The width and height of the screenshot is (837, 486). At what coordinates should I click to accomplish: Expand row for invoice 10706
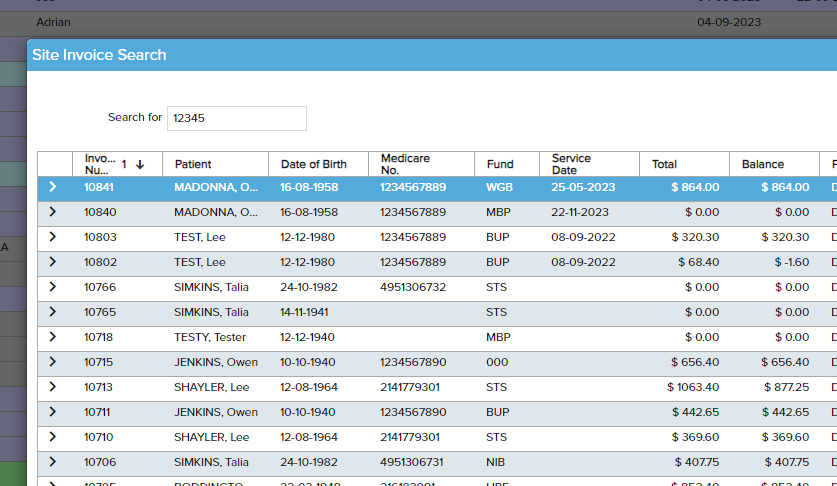pyautogui.click(x=52, y=462)
